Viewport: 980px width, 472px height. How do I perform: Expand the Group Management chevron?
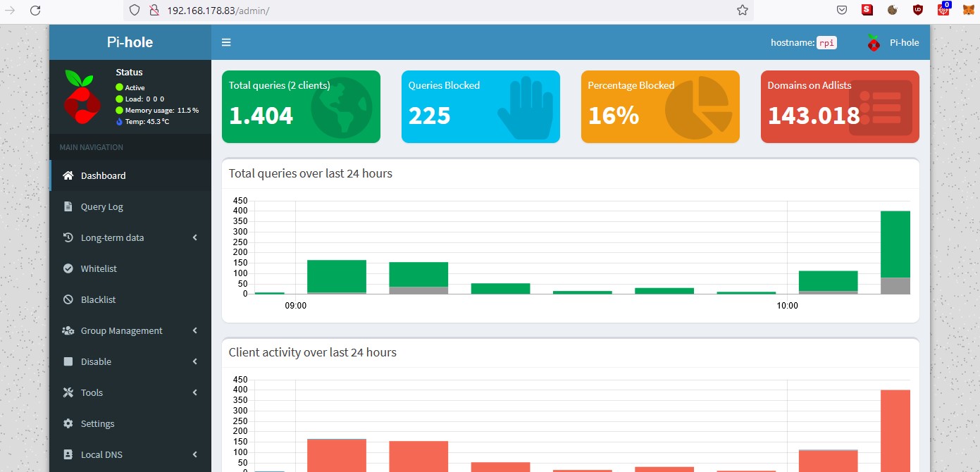[x=194, y=330]
